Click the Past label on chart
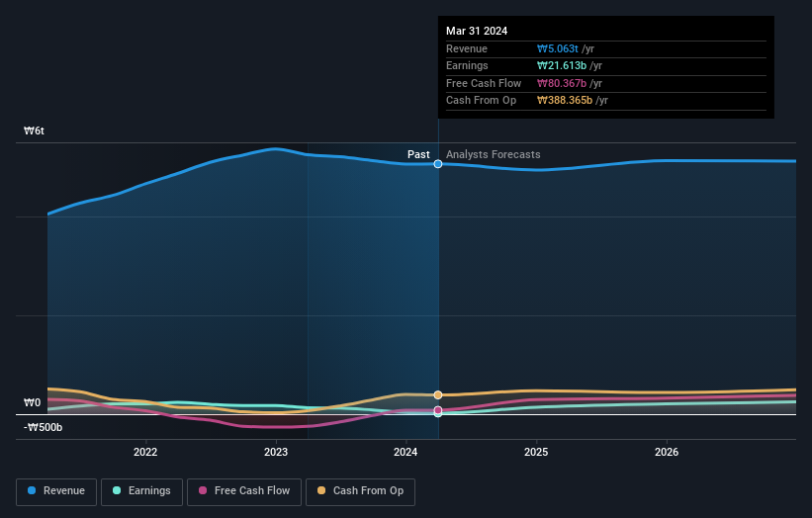The height and width of the screenshot is (518, 812). click(x=418, y=154)
